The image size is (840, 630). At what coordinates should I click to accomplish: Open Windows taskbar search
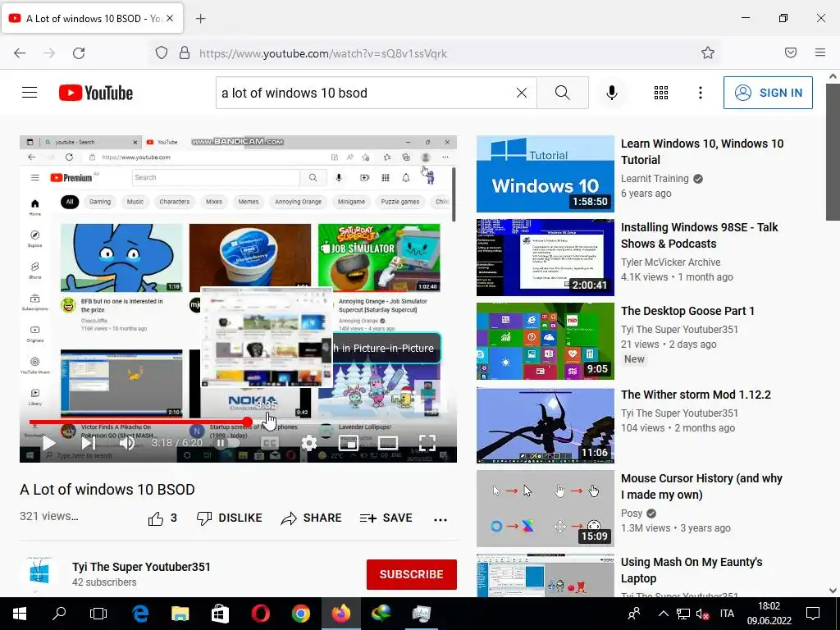(59, 614)
